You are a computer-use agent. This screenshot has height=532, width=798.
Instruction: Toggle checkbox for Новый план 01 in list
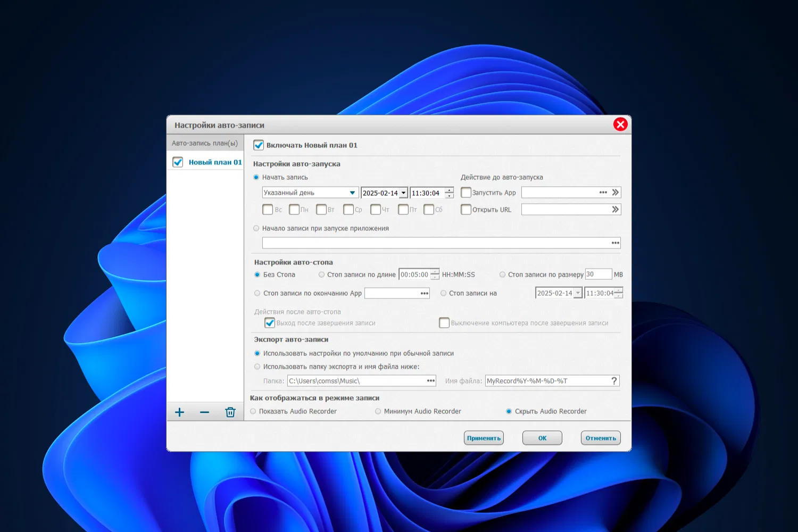pos(178,162)
